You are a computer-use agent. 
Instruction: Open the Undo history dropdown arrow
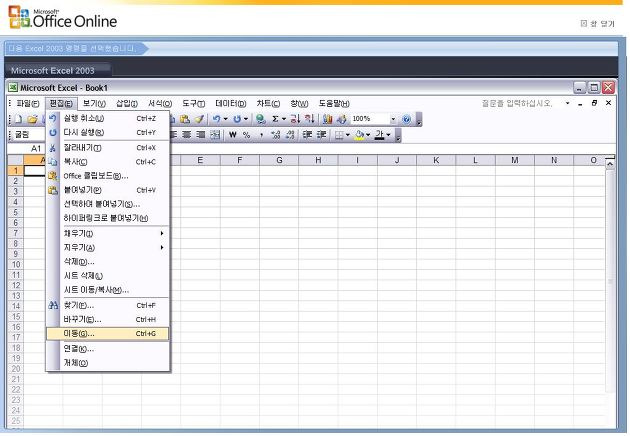tap(225, 119)
